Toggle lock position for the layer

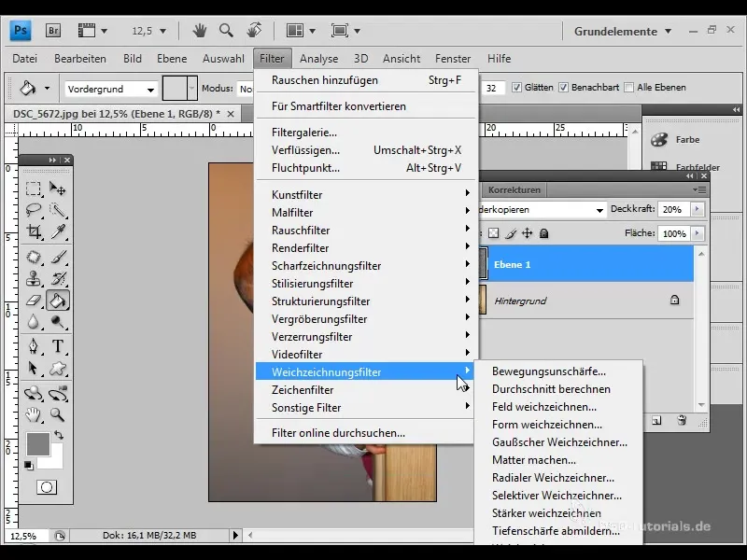(527, 233)
